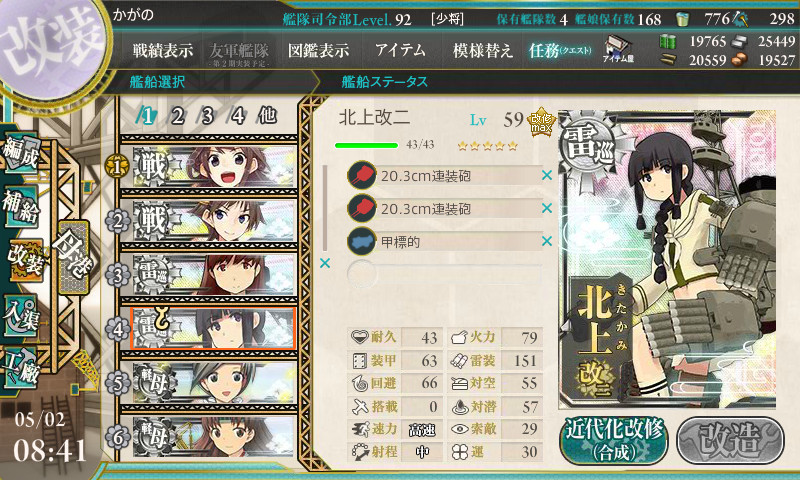Open the 補給 resupply icon
Viewport: 800px width, 480px height.
pos(20,206)
